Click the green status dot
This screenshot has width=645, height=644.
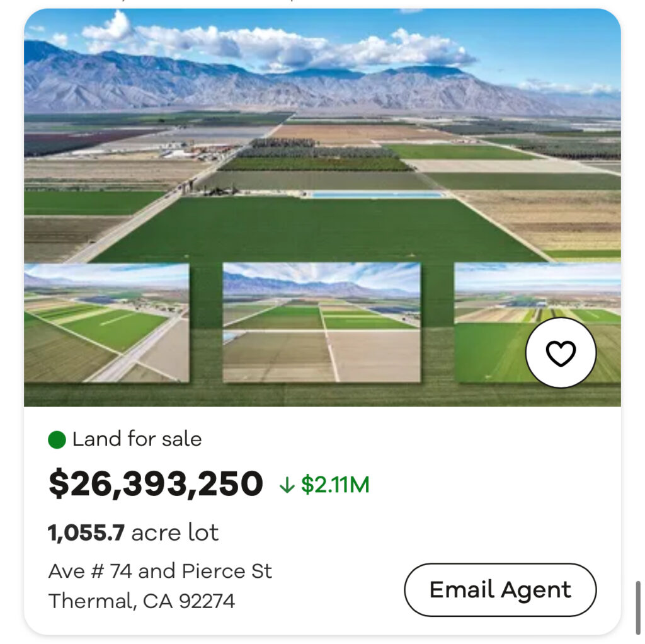(57, 440)
